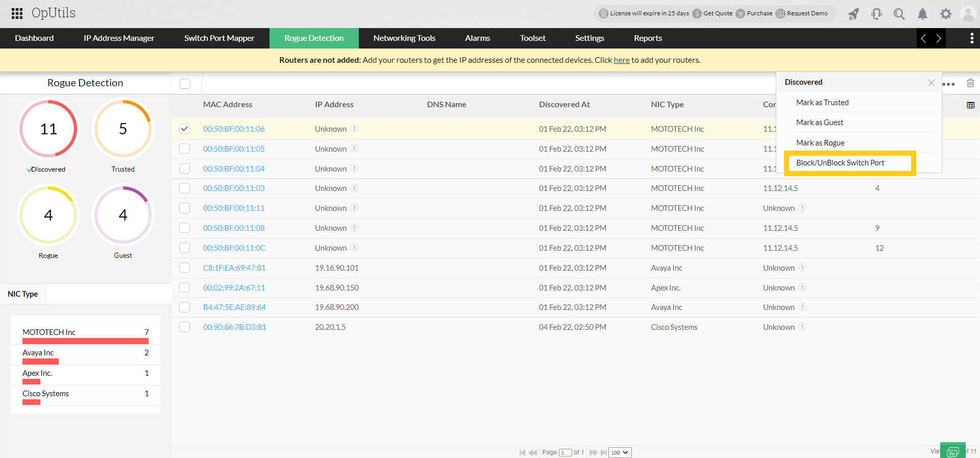Open the chat support icon
The height and width of the screenshot is (458, 980).
click(952, 451)
